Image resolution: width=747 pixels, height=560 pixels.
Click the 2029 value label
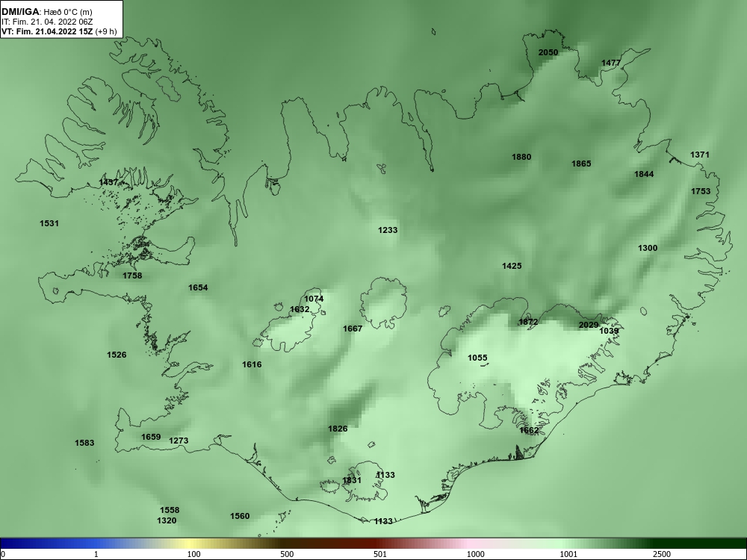tap(589, 326)
